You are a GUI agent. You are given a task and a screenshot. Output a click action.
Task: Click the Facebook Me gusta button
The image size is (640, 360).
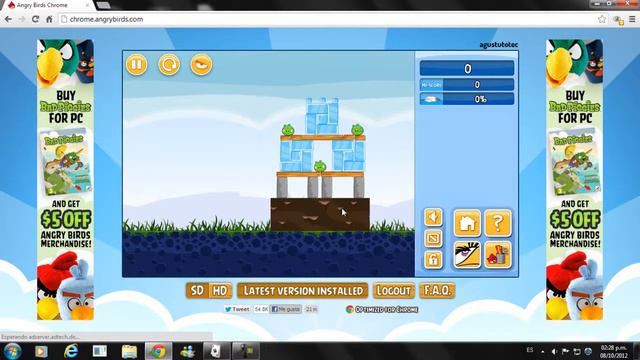tap(286, 309)
